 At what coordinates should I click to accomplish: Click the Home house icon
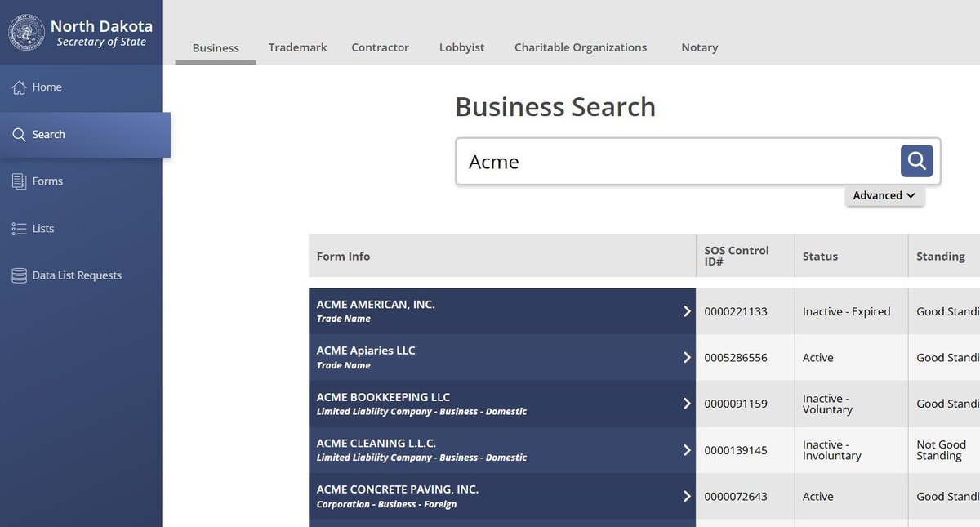pyautogui.click(x=19, y=87)
